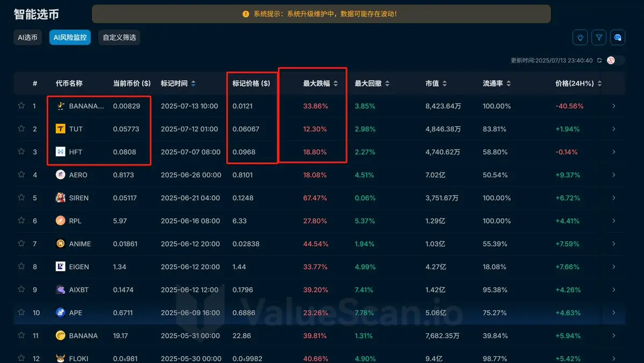Open the HFT token name

coord(76,152)
